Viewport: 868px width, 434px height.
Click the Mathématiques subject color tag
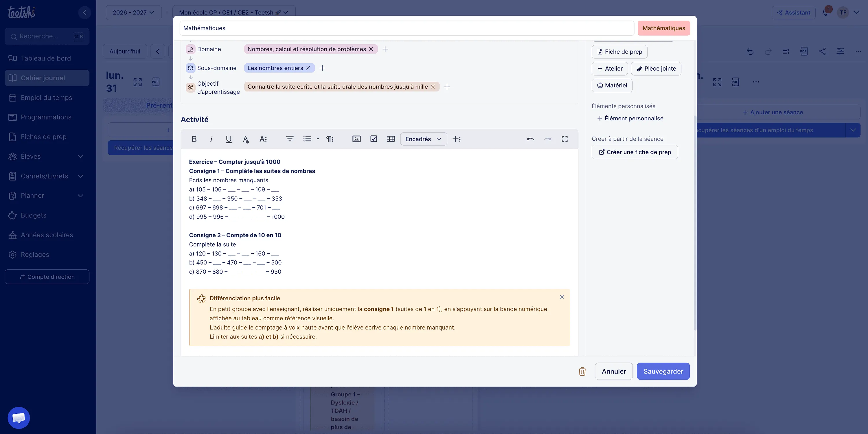[x=664, y=28]
